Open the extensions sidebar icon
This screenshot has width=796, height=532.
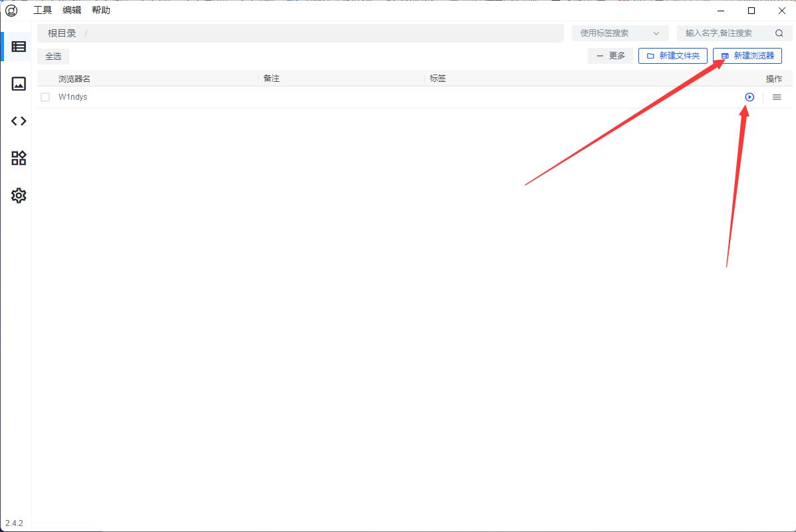(19, 158)
